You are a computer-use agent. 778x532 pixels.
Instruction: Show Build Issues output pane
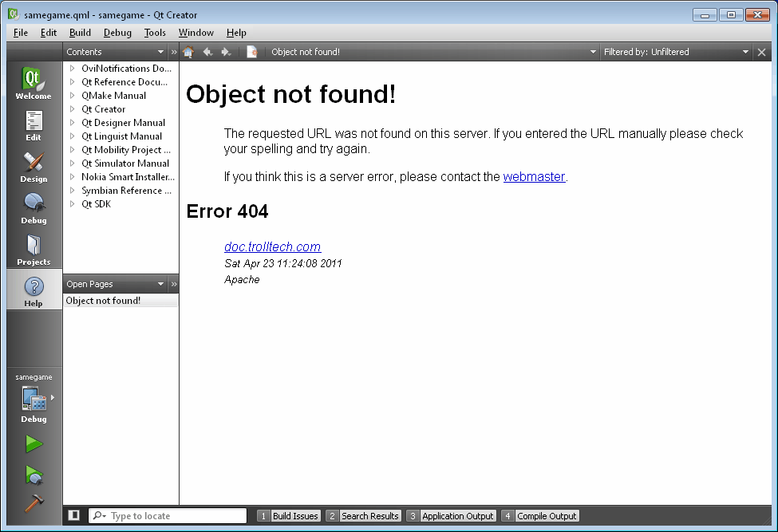click(289, 516)
